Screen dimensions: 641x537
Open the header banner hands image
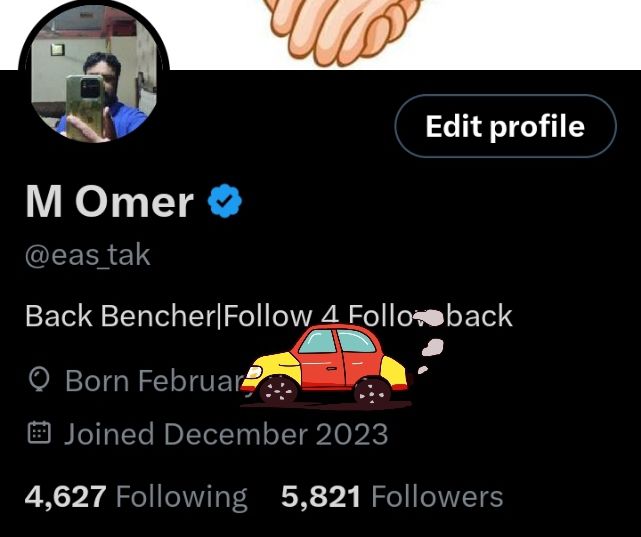[341, 32]
